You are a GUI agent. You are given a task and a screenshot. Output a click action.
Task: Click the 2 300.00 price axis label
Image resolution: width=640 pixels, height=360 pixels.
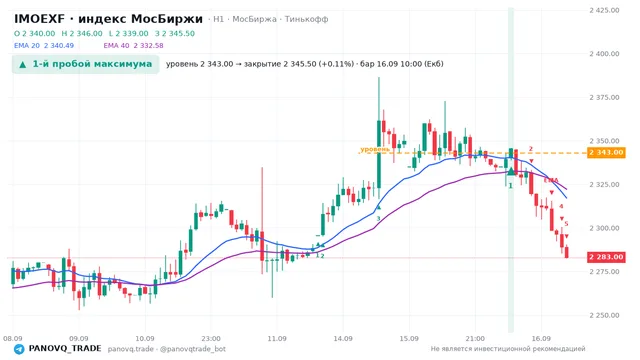(604, 228)
